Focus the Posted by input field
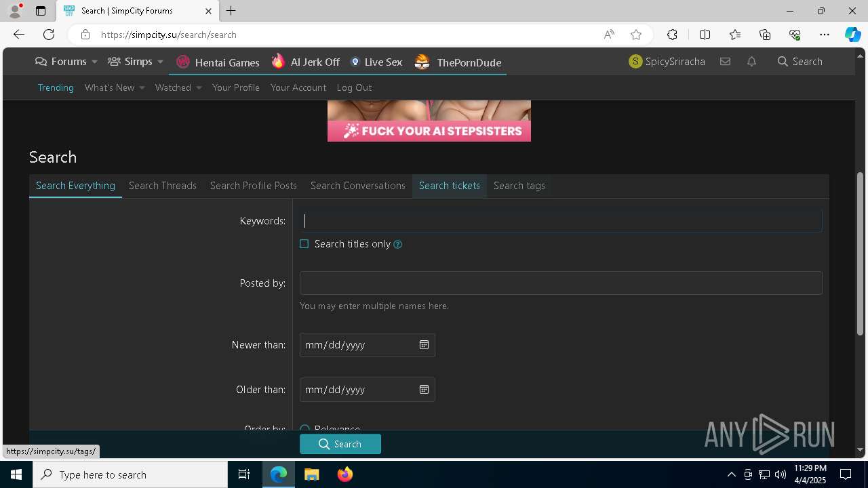 [x=561, y=283]
